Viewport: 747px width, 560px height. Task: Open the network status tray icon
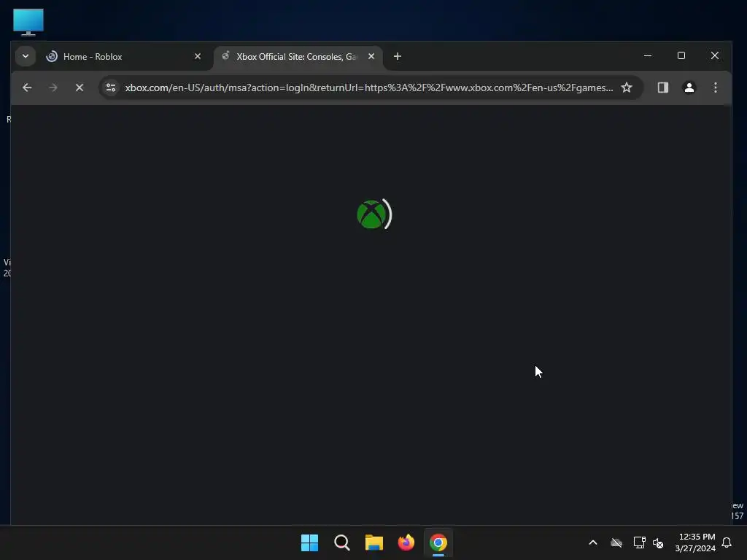coord(639,542)
